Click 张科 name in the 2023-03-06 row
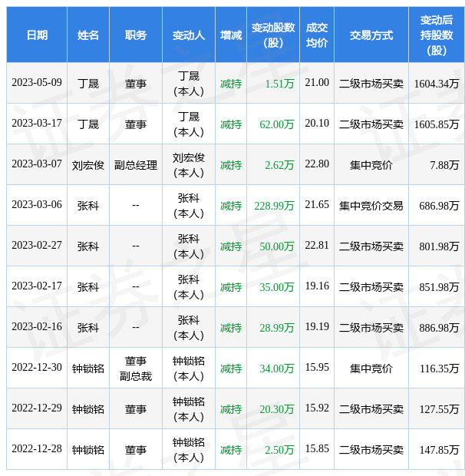Image resolution: width=465 pixels, height=476 pixels. 88,206
